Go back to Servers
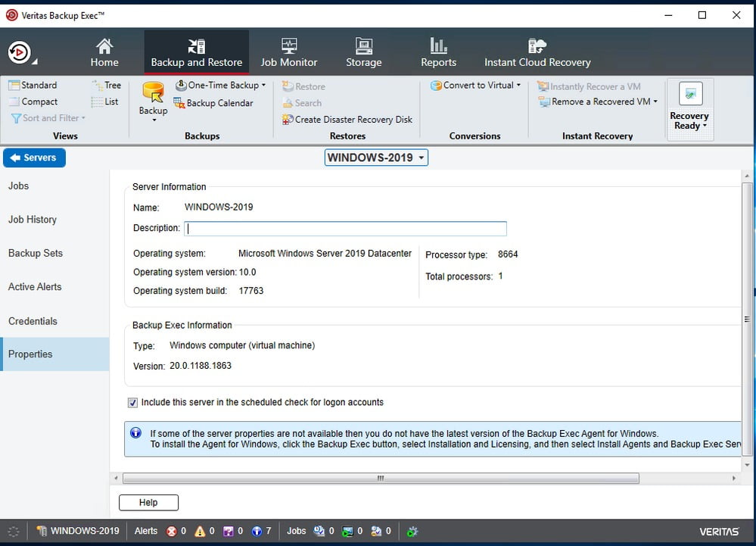 click(x=34, y=158)
